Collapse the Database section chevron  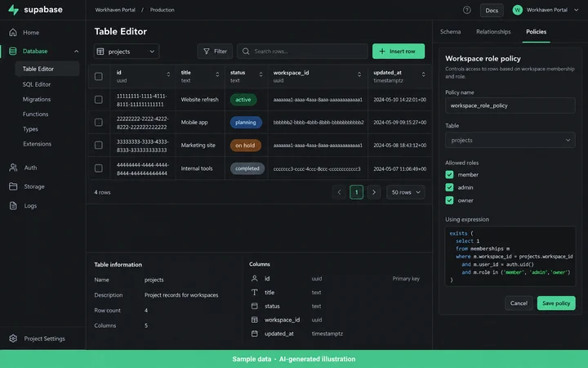point(77,51)
